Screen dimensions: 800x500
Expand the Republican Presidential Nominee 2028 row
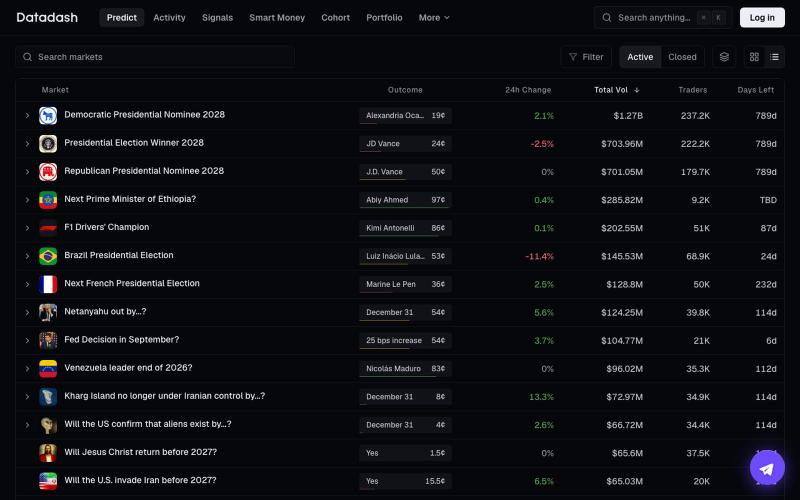coord(27,172)
